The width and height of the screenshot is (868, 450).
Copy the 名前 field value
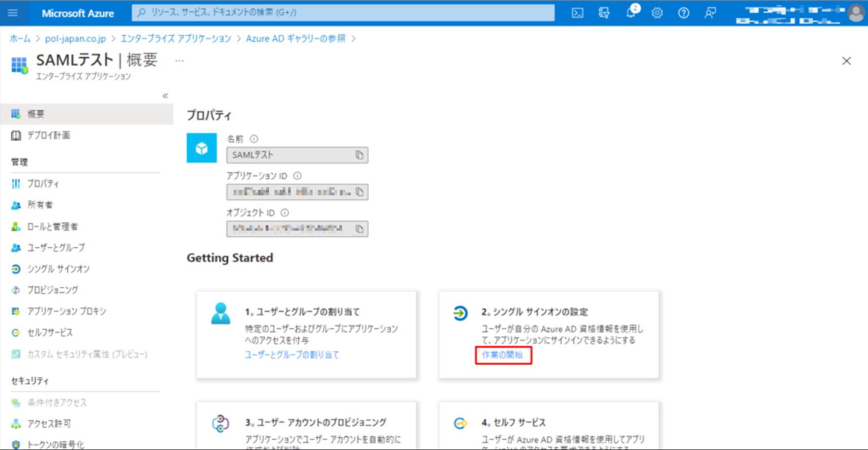coord(359,155)
